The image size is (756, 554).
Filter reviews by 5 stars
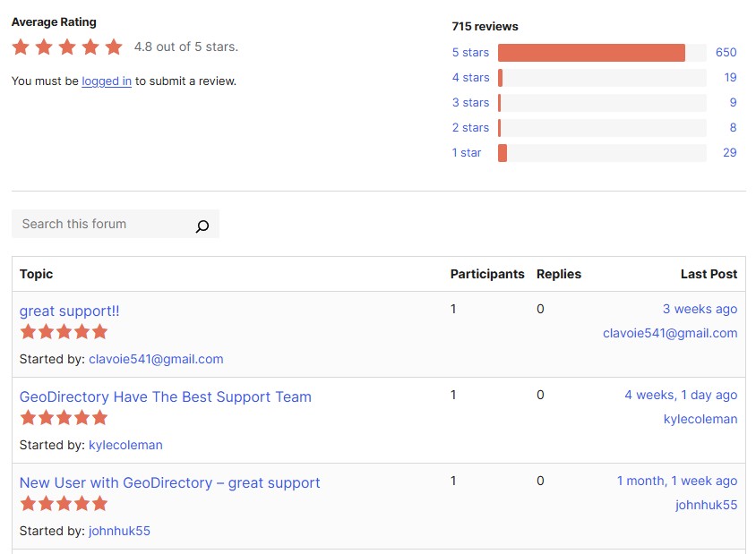pos(470,53)
